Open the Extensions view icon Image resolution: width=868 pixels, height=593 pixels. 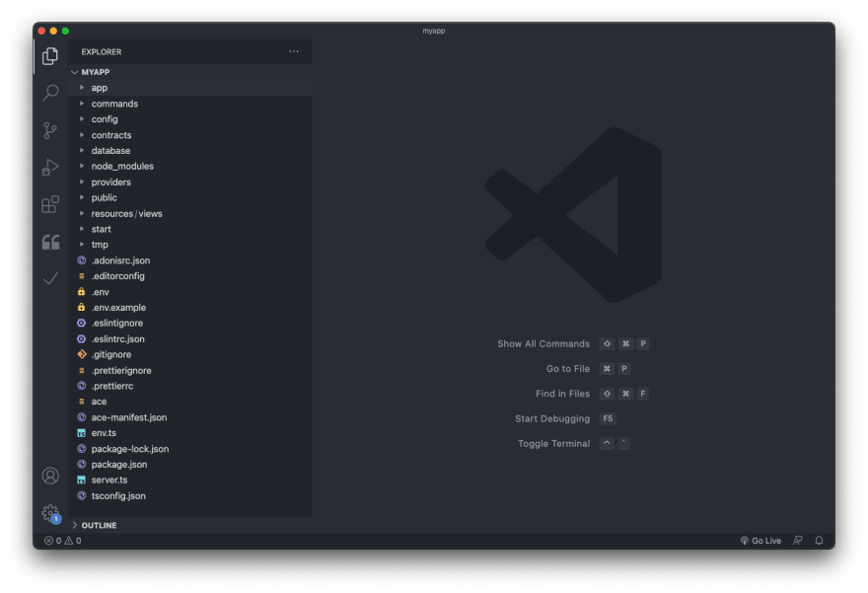point(50,204)
